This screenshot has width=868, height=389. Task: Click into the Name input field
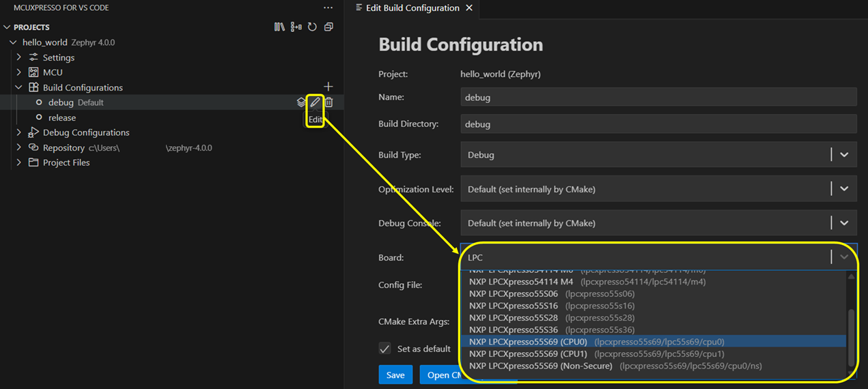tap(658, 98)
